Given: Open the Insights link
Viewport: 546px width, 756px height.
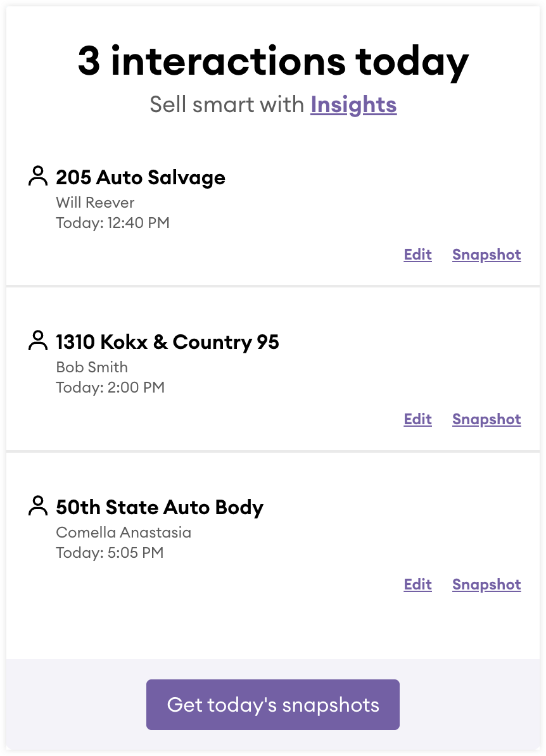Looking at the screenshot, I should (353, 104).
